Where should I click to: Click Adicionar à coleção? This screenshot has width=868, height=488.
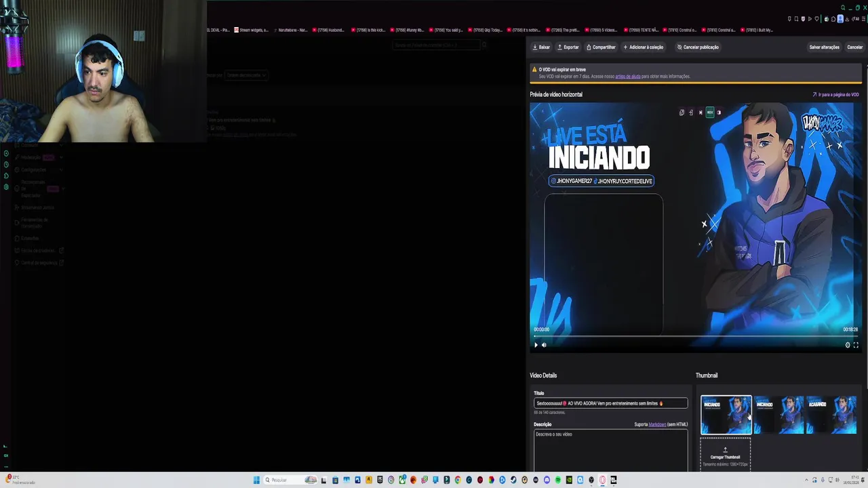pos(643,47)
